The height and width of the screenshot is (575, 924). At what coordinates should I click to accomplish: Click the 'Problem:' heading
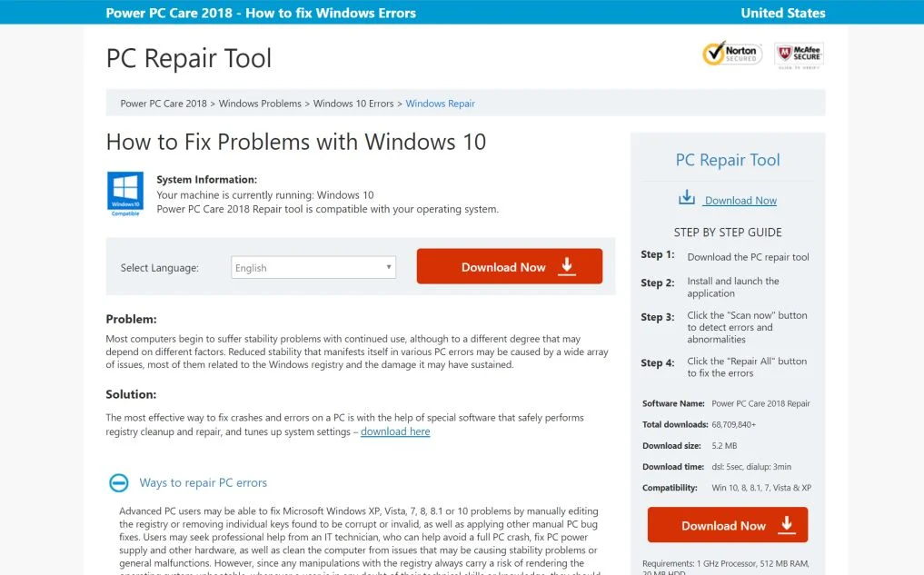tap(132, 320)
